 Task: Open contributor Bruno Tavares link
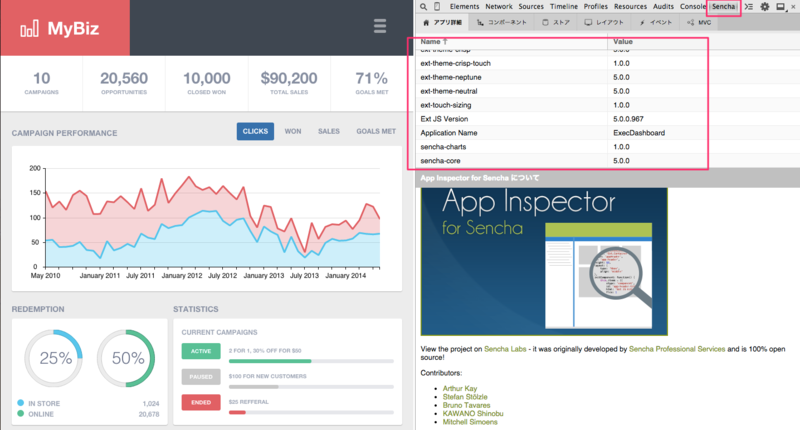466,405
